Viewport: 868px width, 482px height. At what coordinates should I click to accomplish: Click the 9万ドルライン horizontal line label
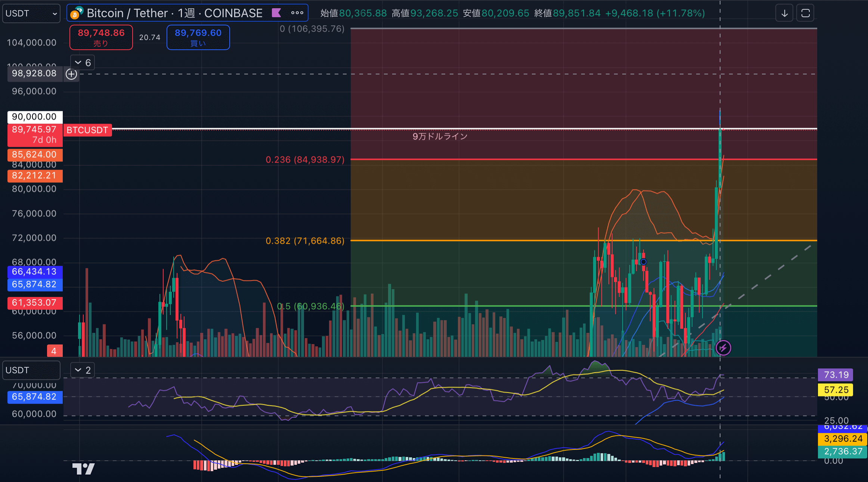point(440,136)
